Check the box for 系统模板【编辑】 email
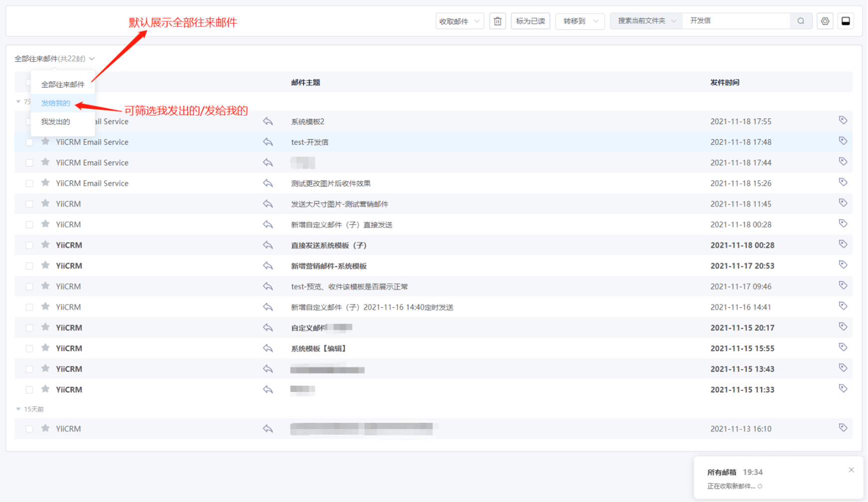Screen dimensions: 868x502 pyautogui.click(x=29, y=348)
